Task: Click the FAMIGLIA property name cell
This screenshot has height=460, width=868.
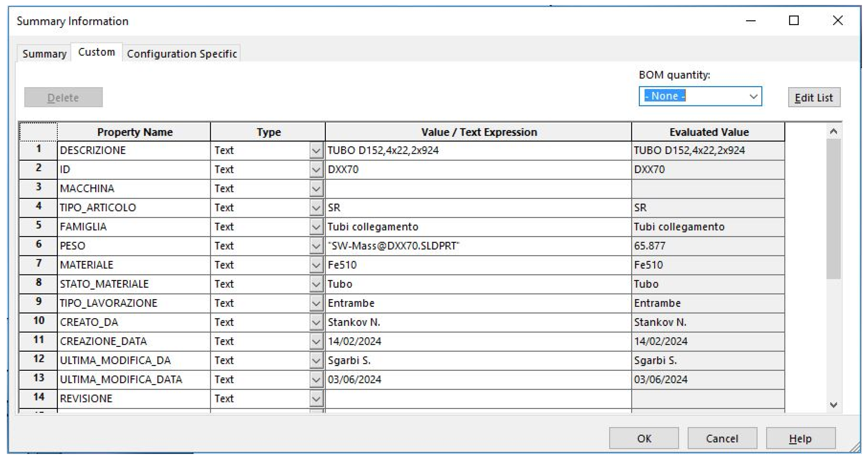Action: click(133, 227)
